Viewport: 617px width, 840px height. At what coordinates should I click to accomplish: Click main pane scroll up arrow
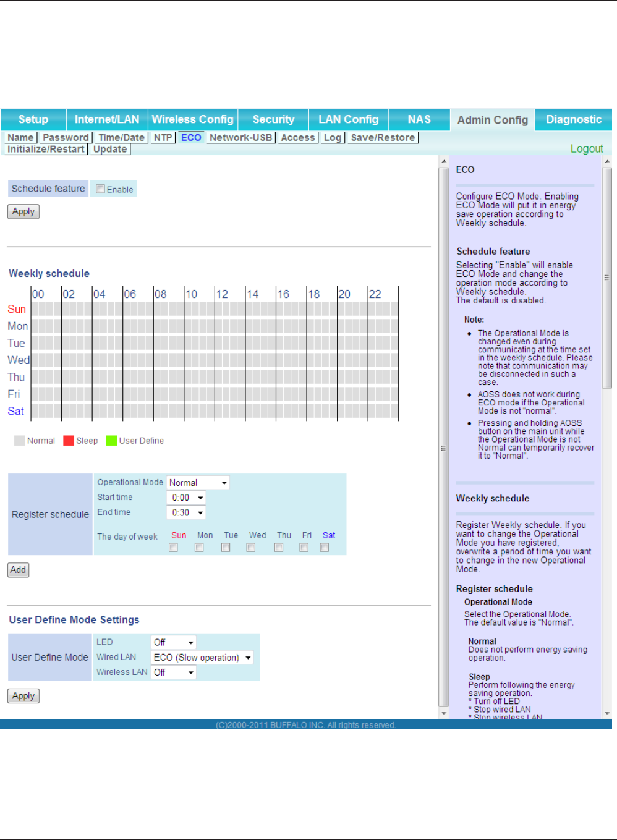tap(443, 161)
